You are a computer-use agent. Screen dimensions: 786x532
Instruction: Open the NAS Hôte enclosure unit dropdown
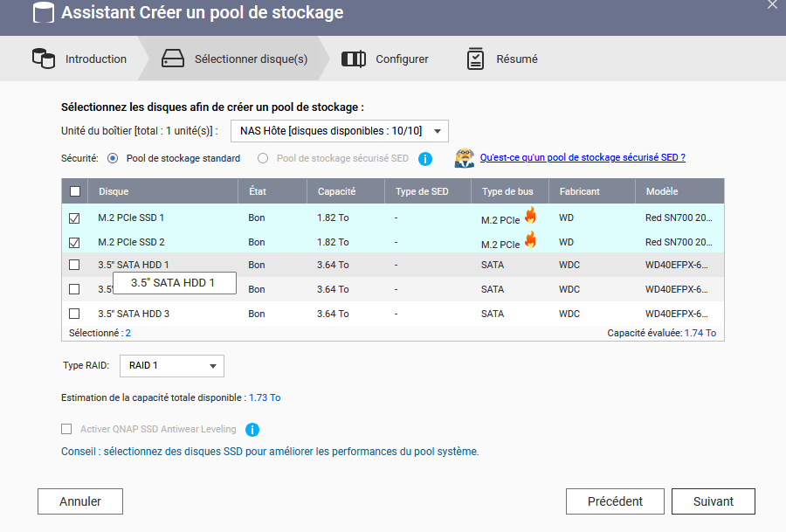(339, 131)
